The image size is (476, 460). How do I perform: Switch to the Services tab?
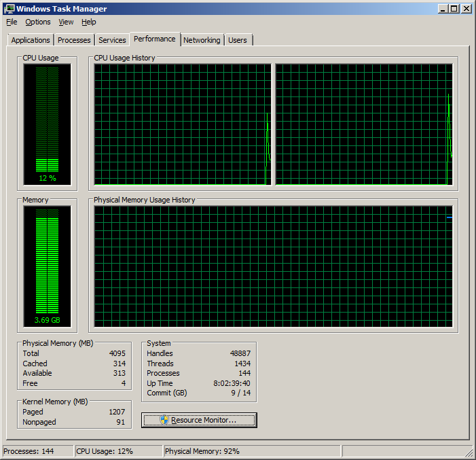point(112,40)
